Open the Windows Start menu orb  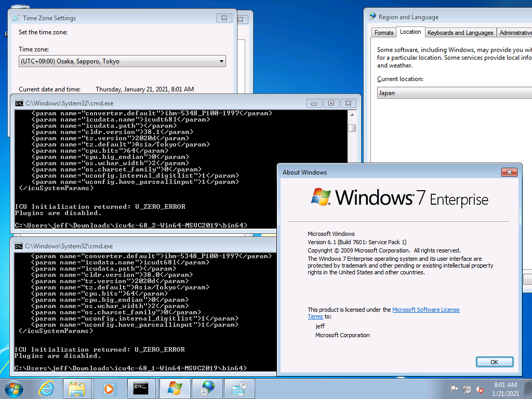(14, 388)
